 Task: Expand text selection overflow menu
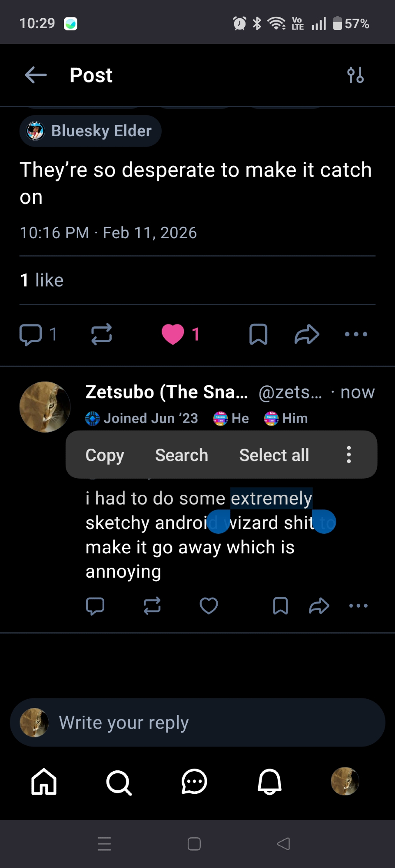(349, 455)
